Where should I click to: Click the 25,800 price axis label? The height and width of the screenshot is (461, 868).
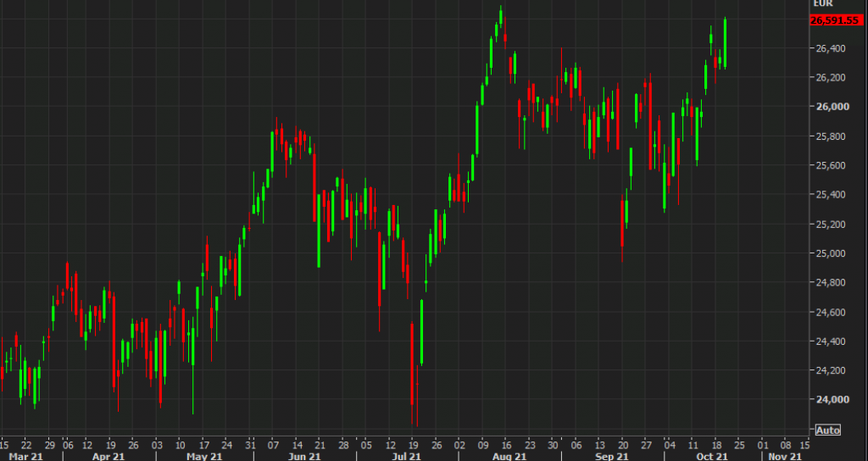click(x=831, y=136)
